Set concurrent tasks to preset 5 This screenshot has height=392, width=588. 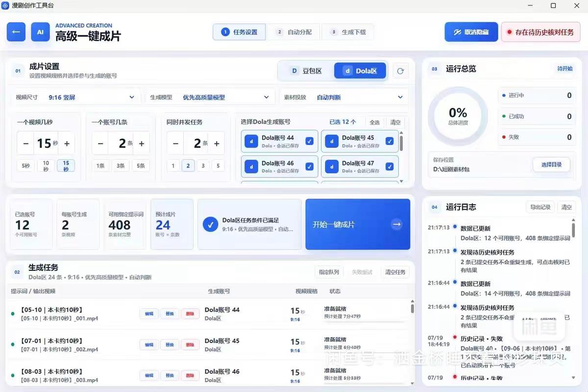(x=218, y=166)
